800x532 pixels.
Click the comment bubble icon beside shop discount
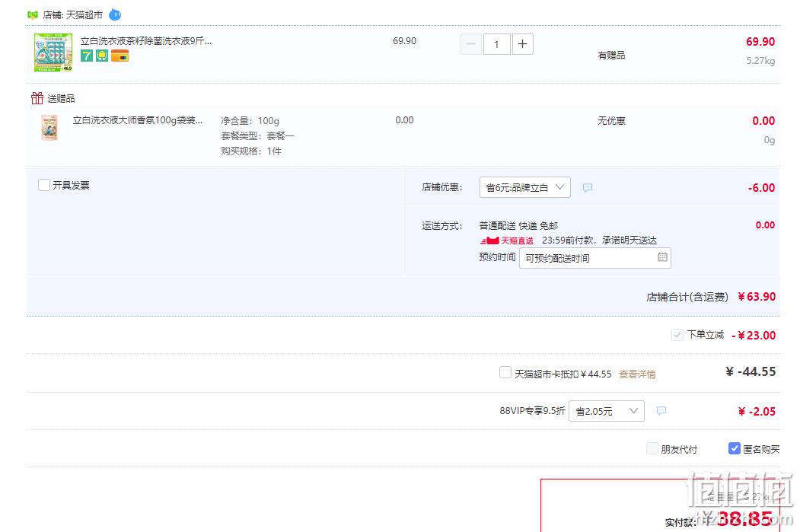click(x=588, y=188)
